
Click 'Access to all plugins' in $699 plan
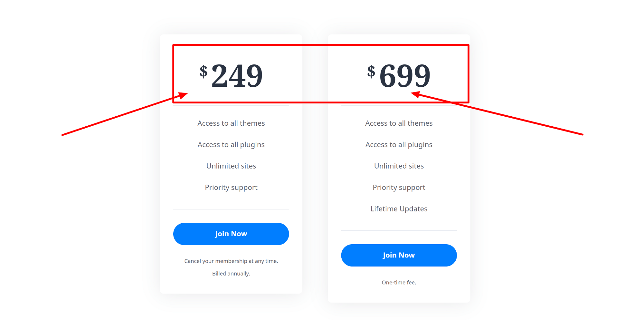399,145
